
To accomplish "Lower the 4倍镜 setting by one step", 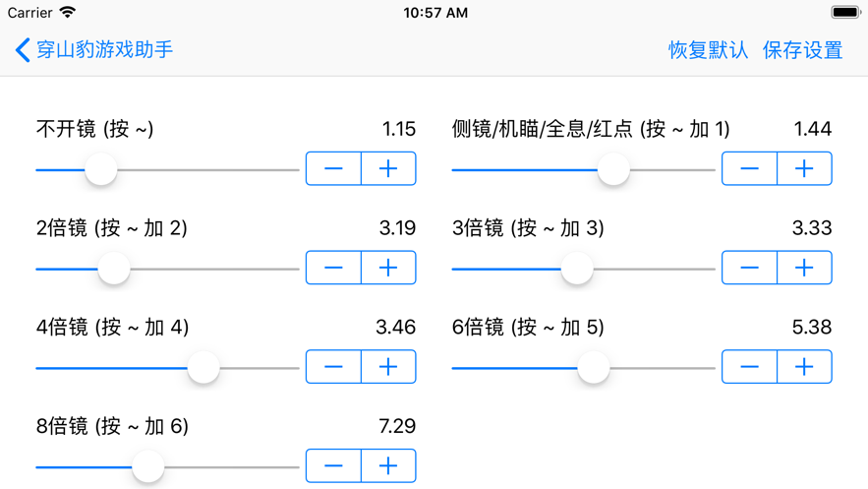I will (x=333, y=367).
